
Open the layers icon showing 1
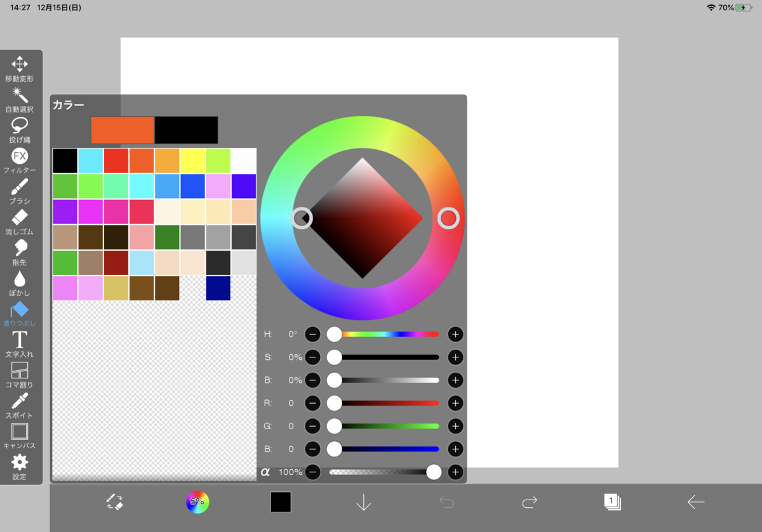(x=612, y=502)
